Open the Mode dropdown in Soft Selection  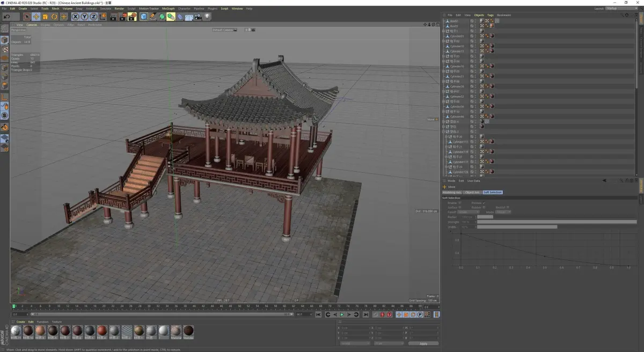point(503,212)
